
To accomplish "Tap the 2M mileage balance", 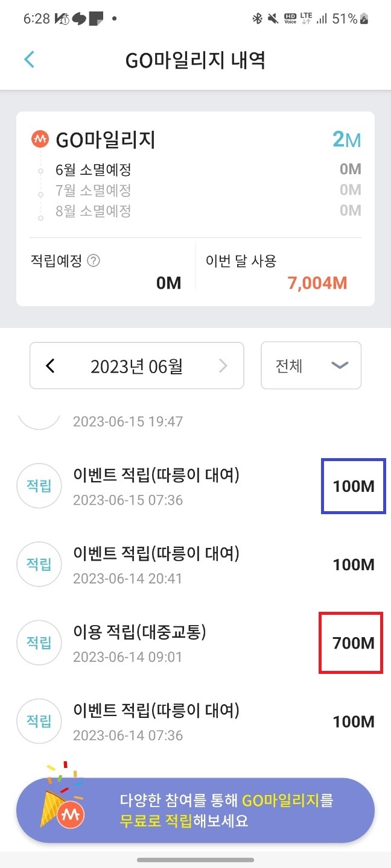I will (x=346, y=140).
